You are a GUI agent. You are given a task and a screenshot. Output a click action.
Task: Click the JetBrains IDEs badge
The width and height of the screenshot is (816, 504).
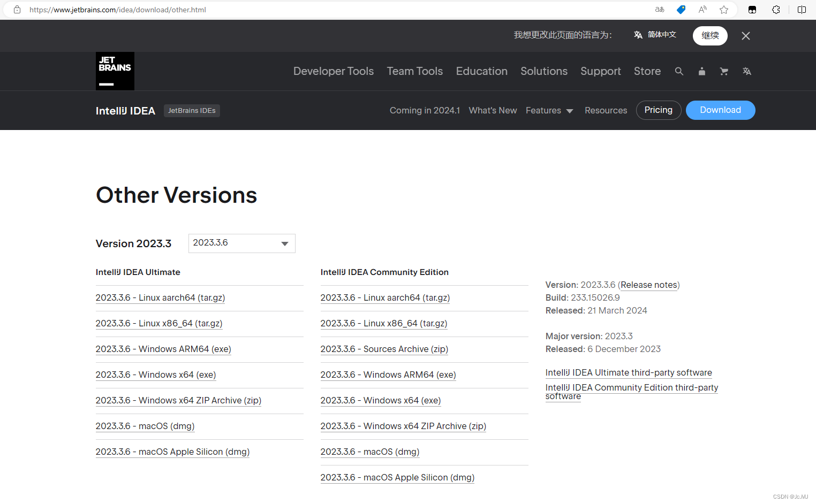coord(192,111)
